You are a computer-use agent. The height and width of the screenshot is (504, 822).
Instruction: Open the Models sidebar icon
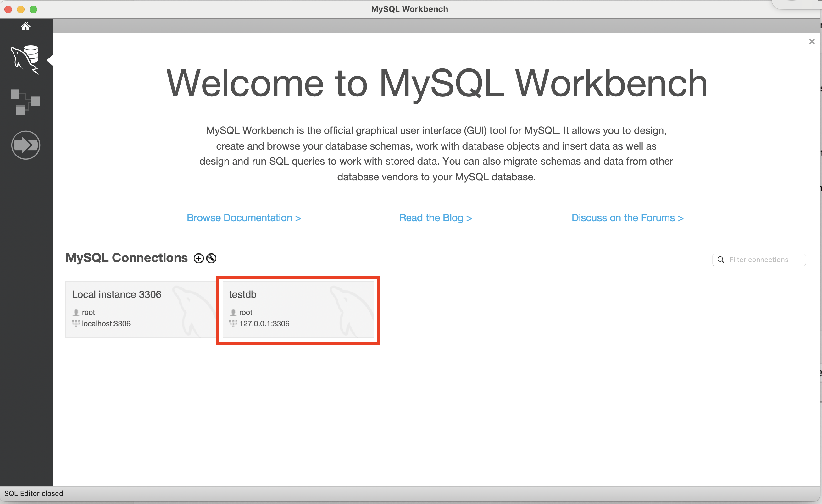(x=26, y=102)
